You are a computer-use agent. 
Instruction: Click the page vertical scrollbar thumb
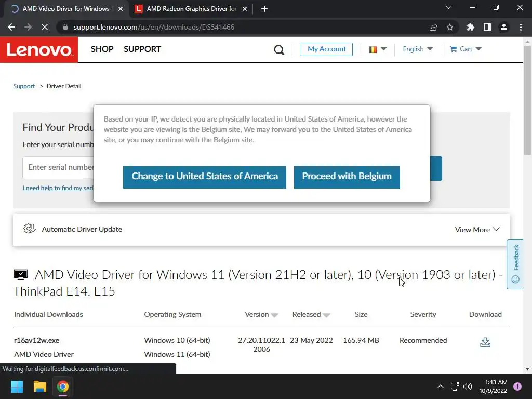point(528,100)
